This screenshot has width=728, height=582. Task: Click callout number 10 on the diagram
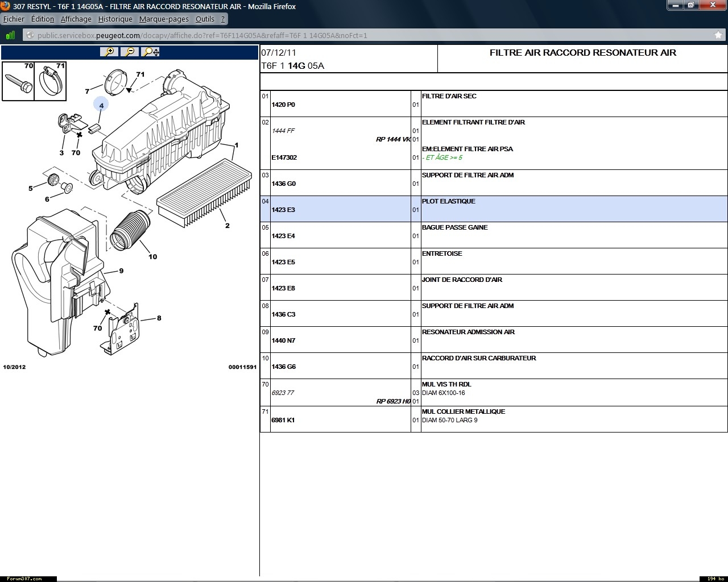pos(152,256)
